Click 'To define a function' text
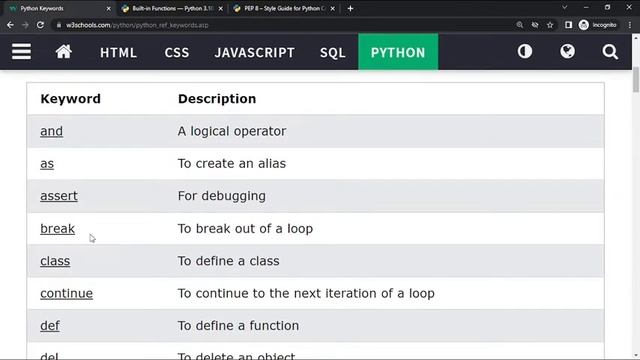Viewport: 640px width, 360px height. [x=238, y=326]
